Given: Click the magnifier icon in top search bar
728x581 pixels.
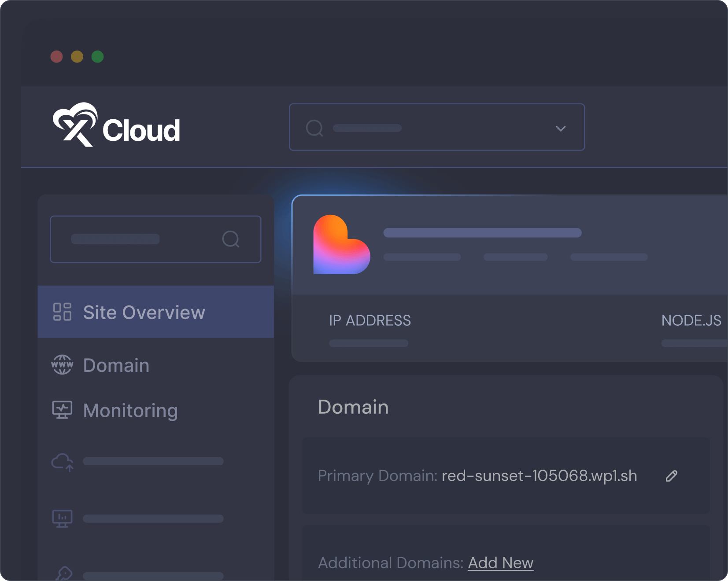Looking at the screenshot, I should click(x=314, y=128).
